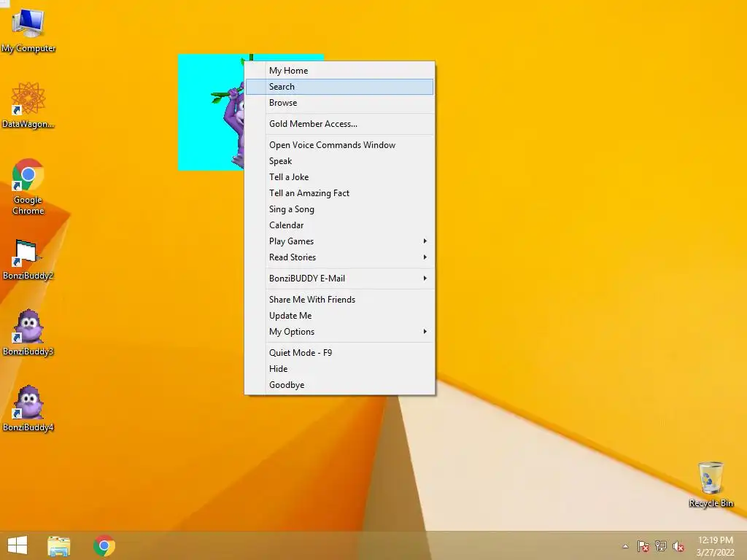Select Tell a Joke
This screenshot has width=747, height=560.
(339, 177)
